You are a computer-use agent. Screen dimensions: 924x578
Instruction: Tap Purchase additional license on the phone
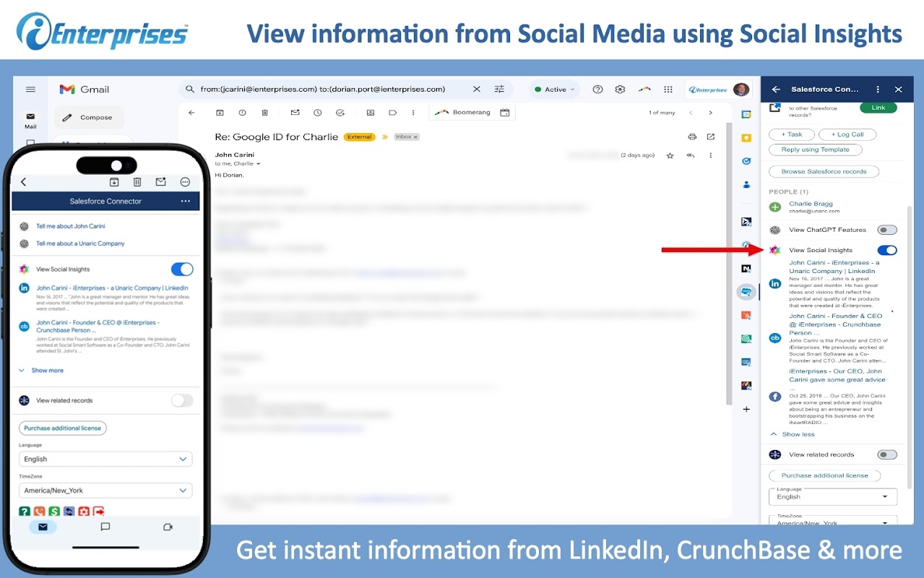point(63,428)
